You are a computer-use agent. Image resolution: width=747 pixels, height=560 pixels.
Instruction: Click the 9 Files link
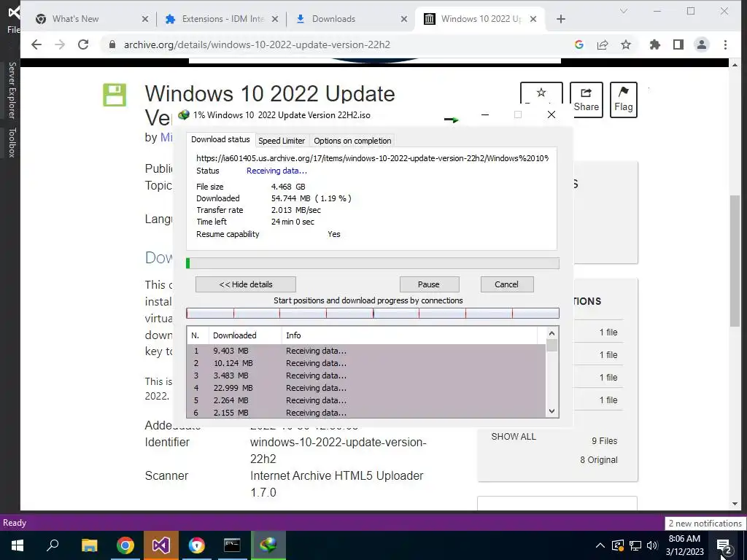604,441
